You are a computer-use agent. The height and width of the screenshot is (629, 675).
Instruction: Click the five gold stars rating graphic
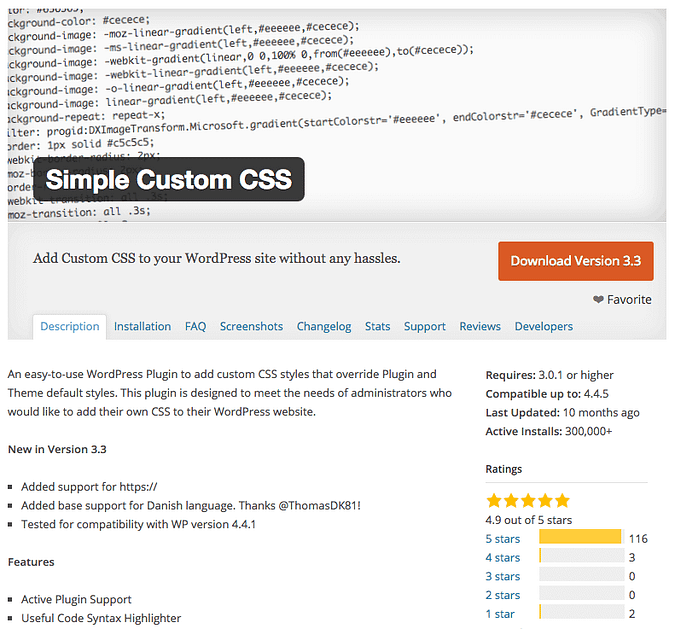click(528, 501)
